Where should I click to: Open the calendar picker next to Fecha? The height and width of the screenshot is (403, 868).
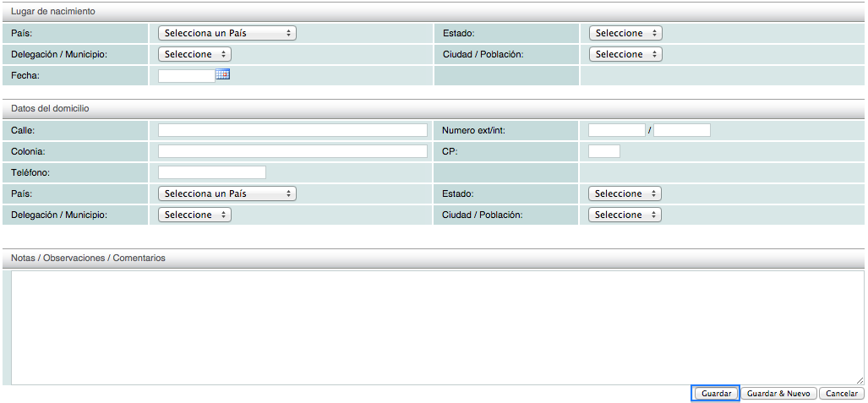[x=223, y=74]
